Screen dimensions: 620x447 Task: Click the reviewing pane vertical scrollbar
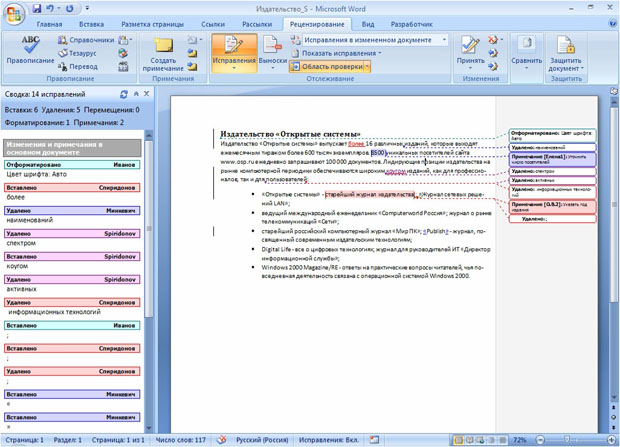tap(149, 229)
